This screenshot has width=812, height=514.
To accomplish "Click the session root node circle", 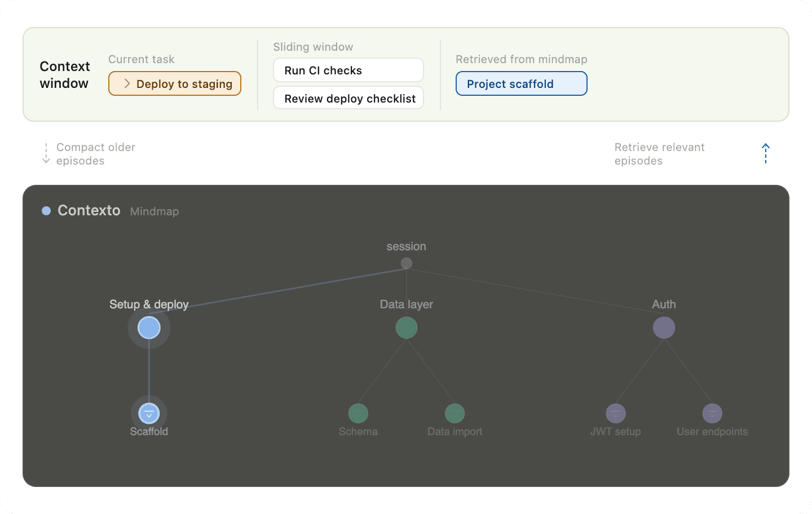I will (x=407, y=263).
